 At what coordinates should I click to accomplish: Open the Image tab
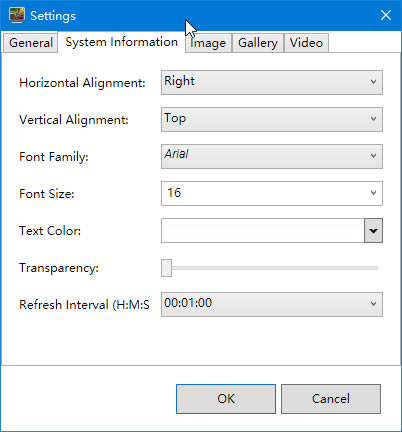click(209, 43)
